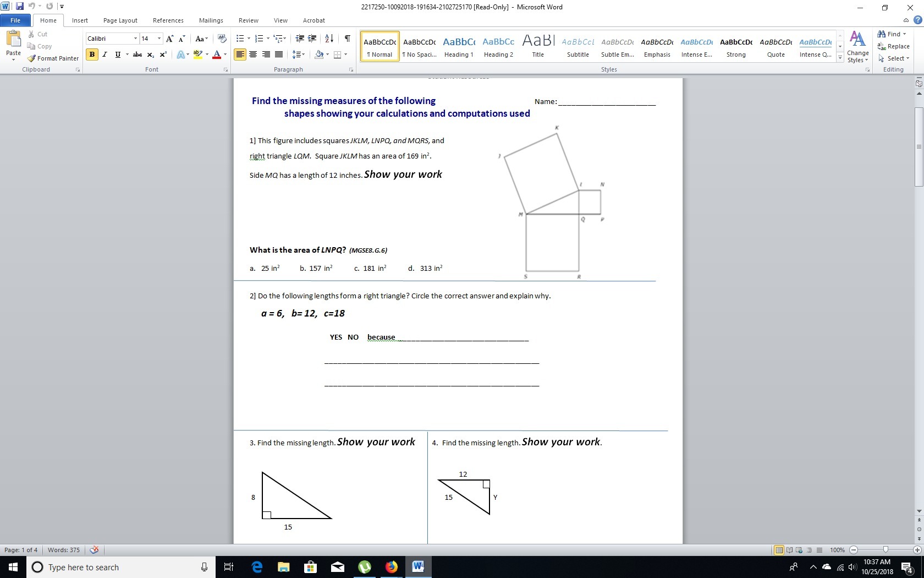Sort the selected text alphabetically
Image resolution: width=924 pixels, height=578 pixels.
(329, 39)
